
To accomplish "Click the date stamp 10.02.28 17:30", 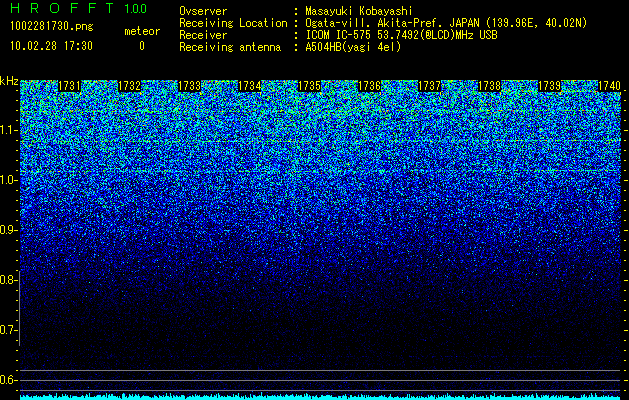I will [x=51, y=46].
